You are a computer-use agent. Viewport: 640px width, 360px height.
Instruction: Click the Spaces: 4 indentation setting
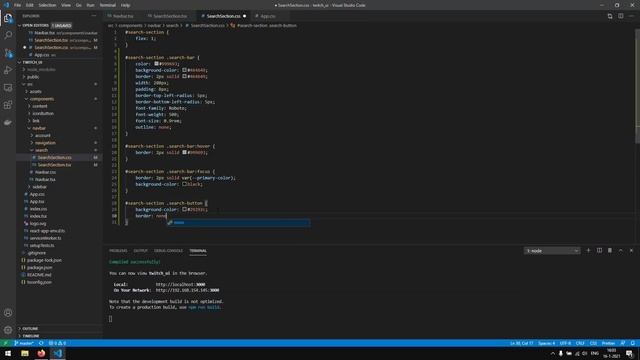click(547, 343)
